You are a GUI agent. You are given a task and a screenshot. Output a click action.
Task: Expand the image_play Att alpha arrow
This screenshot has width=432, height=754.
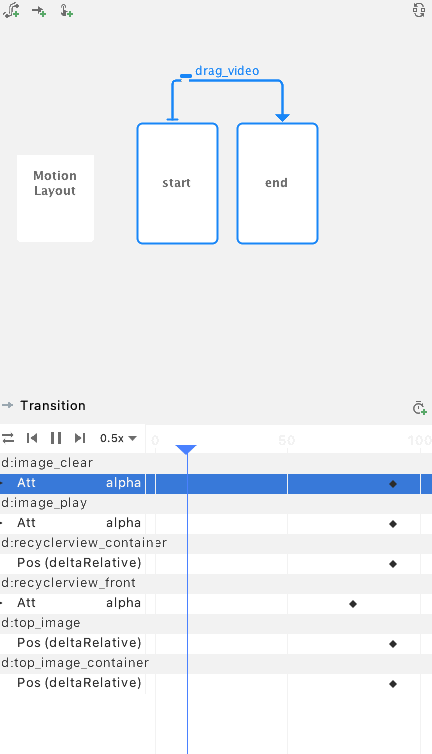click(x=2, y=523)
